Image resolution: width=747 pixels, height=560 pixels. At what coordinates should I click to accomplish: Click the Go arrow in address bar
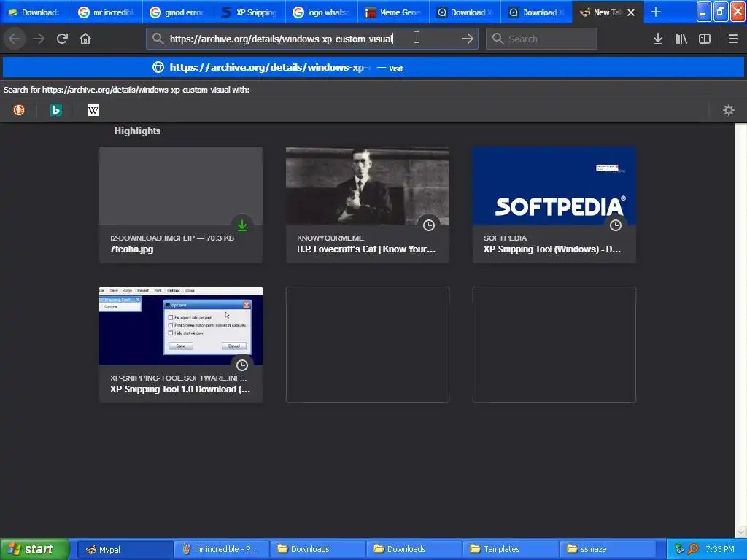(468, 39)
